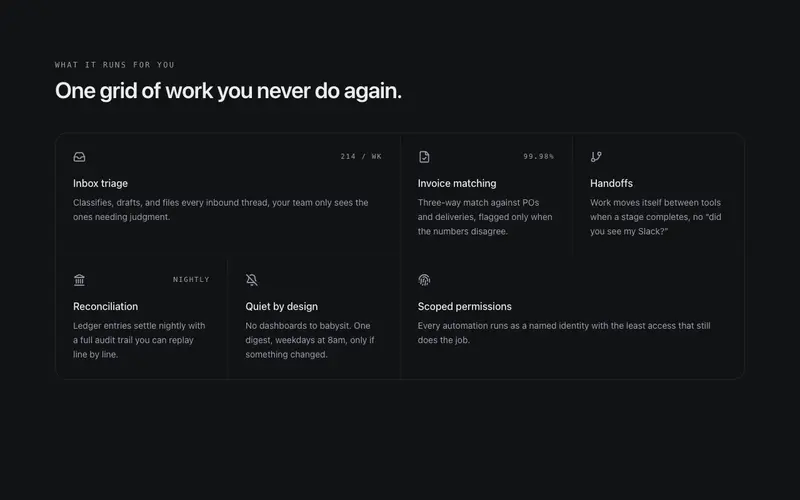The width and height of the screenshot is (800, 500).
Task: Click the muted bell icon
Action: [x=252, y=280]
